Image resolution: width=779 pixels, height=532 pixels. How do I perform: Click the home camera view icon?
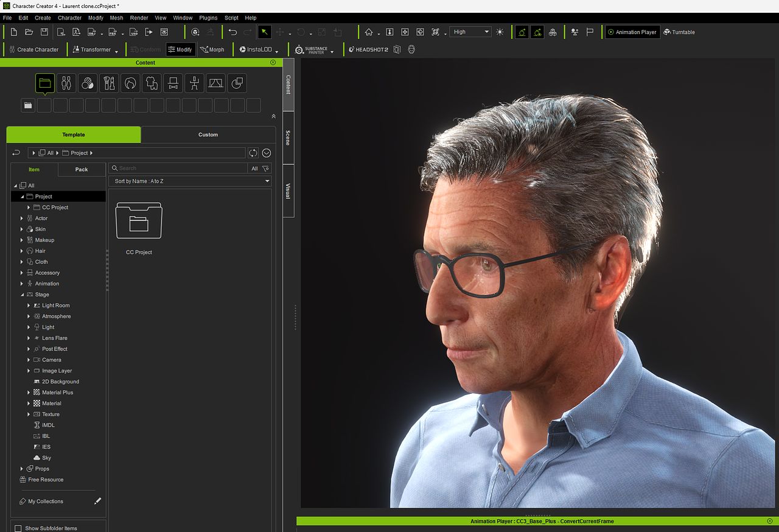coord(369,32)
